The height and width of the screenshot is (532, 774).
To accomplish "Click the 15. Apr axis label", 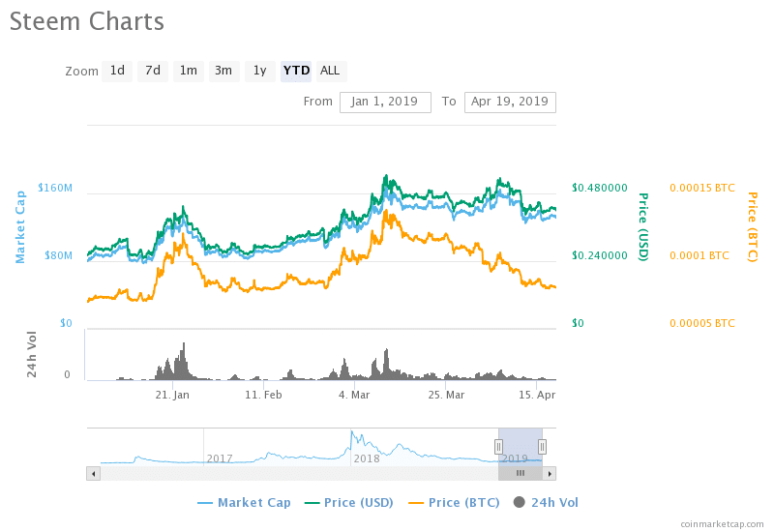I will pyautogui.click(x=537, y=396).
